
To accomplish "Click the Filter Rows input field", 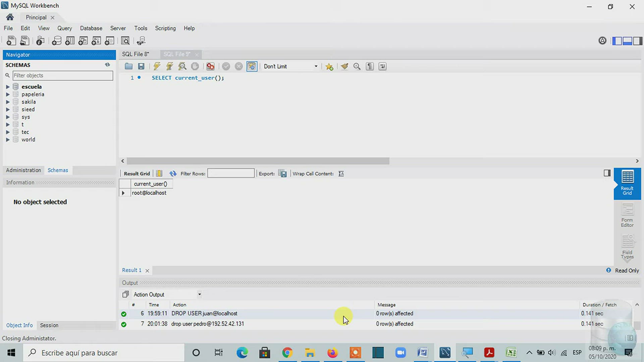I will (231, 173).
